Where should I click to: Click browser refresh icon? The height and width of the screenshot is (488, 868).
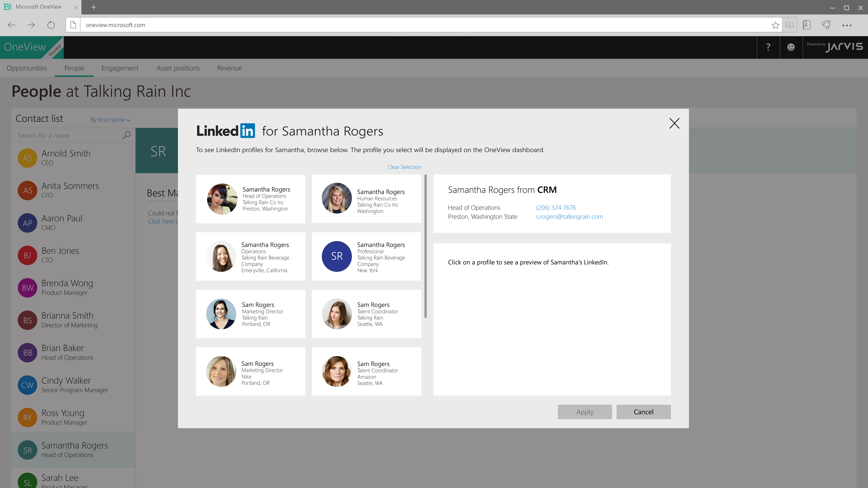tap(51, 25)
